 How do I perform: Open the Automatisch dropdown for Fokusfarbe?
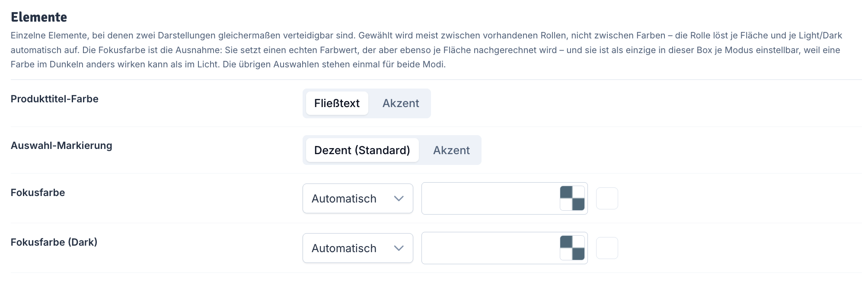[x=358, y=199]
